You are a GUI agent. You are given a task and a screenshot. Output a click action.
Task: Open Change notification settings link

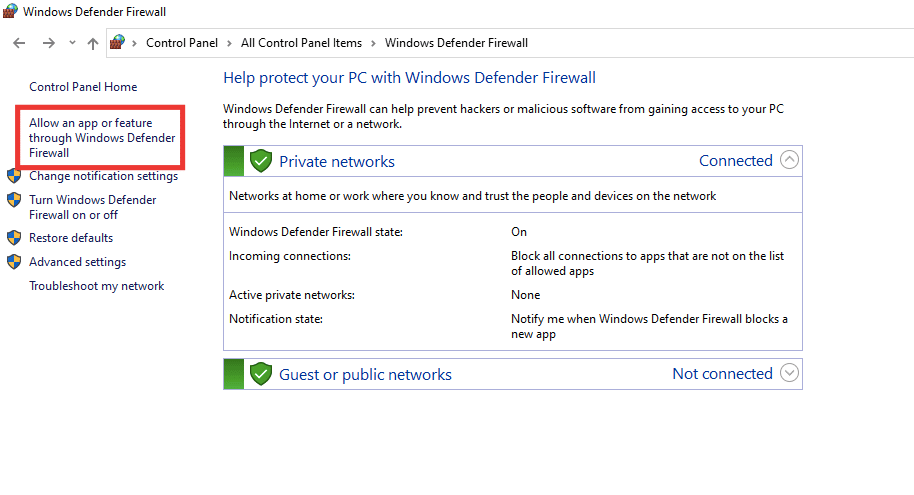[104, 176]
